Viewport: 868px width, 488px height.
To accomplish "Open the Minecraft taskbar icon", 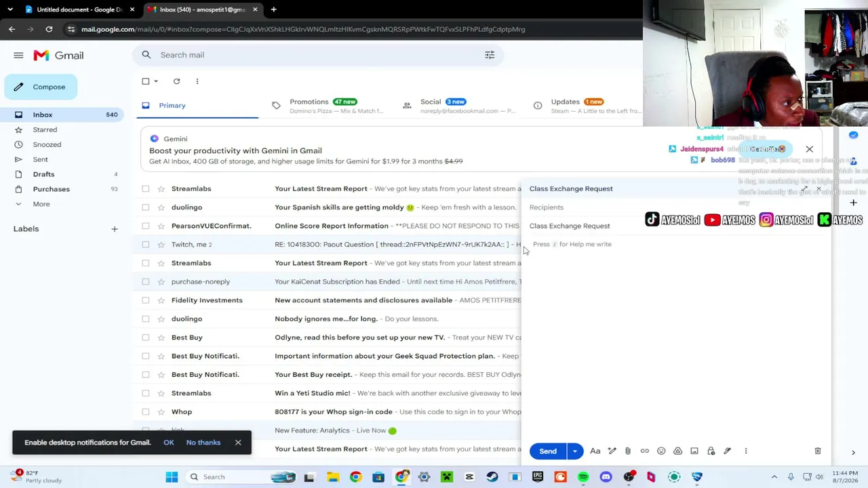I will 447,477.
